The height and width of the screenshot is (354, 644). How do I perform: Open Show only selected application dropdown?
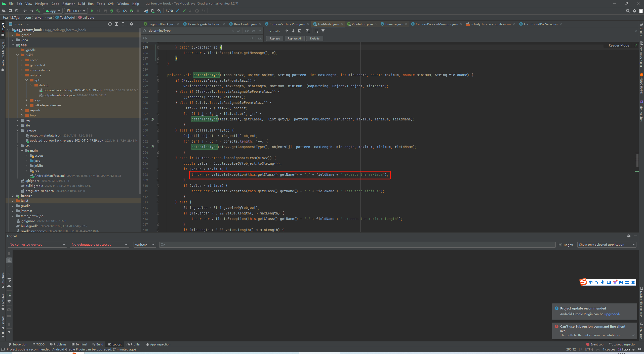(x=607, y=245)
